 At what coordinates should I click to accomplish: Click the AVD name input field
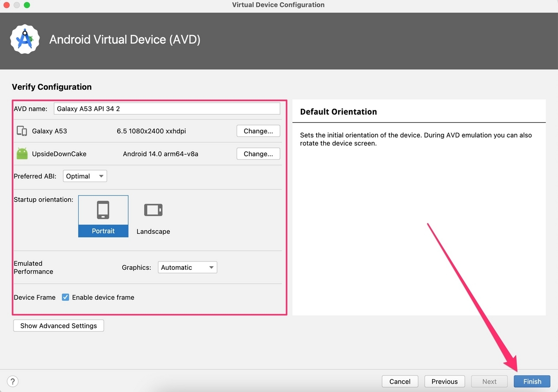click(x=167, y=109)
